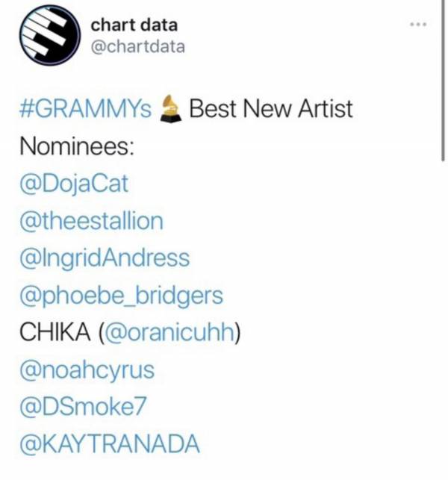Open the @KAYTRANADA mention
448x480 pixels.
coord(110,443)
